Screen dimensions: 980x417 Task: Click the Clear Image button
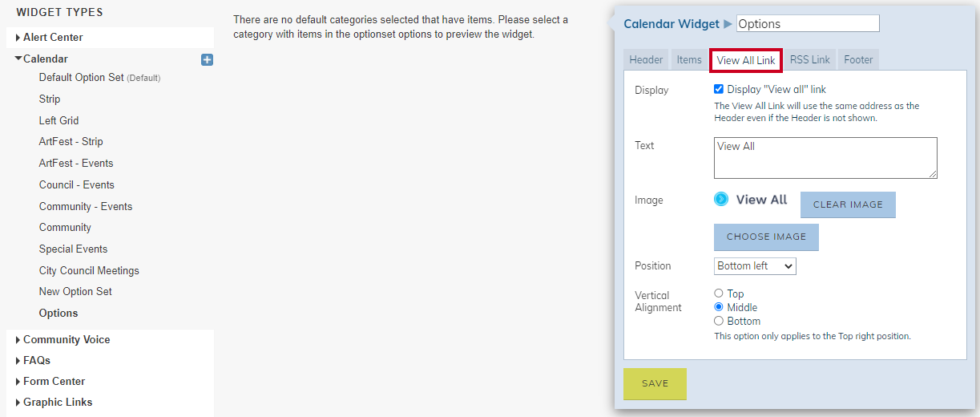[848, 204]
